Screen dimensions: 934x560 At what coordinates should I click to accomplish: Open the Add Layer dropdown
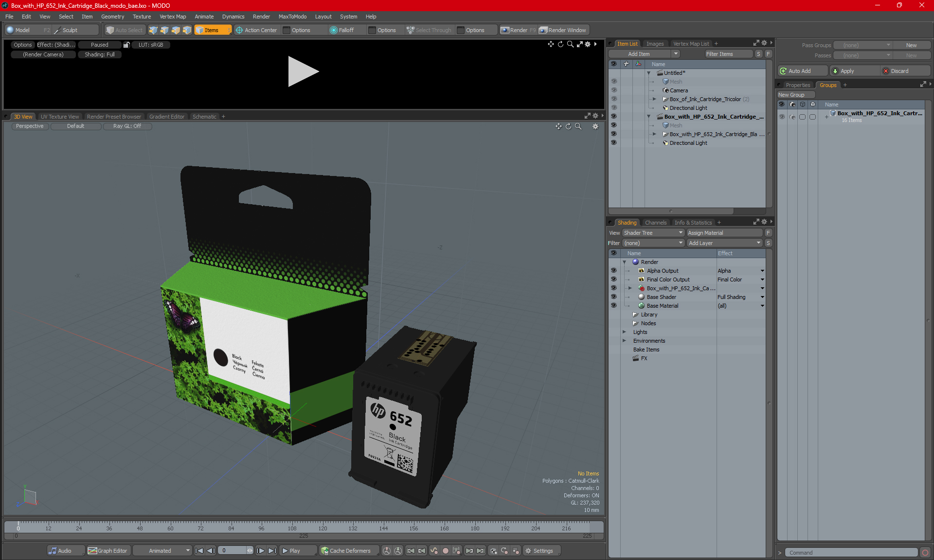pos(724,243)
